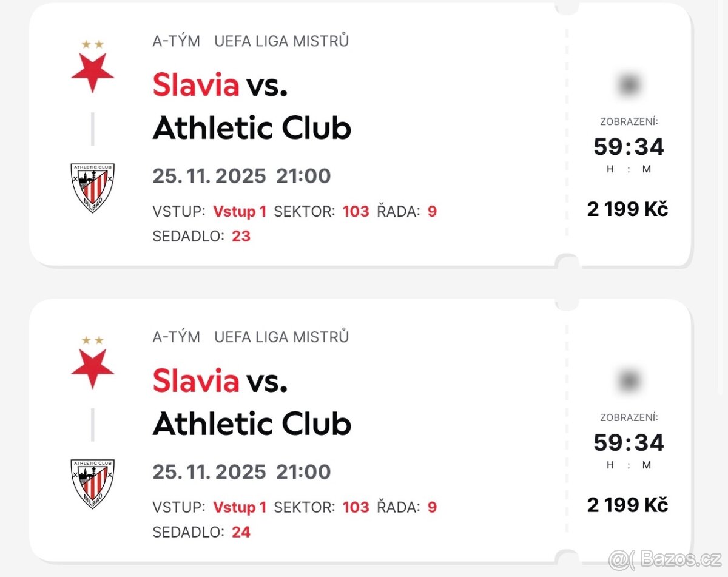Click the two gold stars above the Slavia logo

(92, 44)
